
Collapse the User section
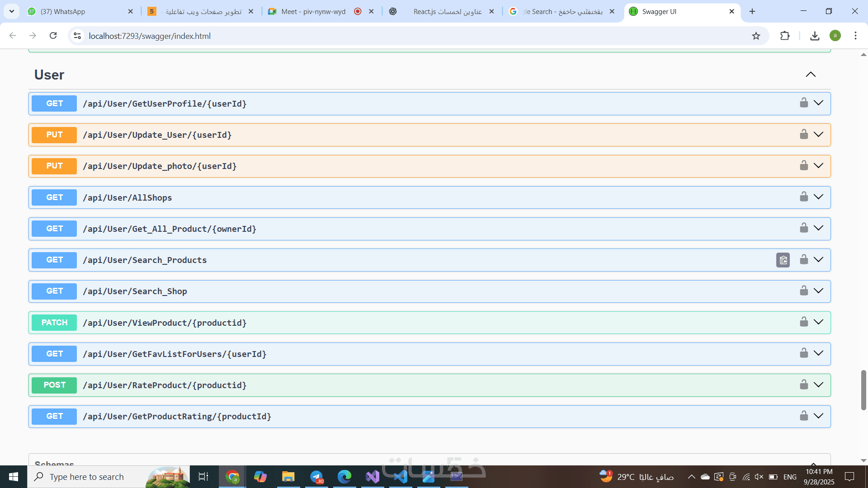point(811,75)
